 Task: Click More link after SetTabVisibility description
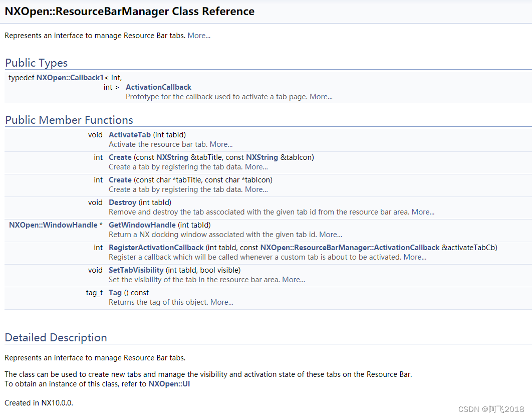click(293, 279)
